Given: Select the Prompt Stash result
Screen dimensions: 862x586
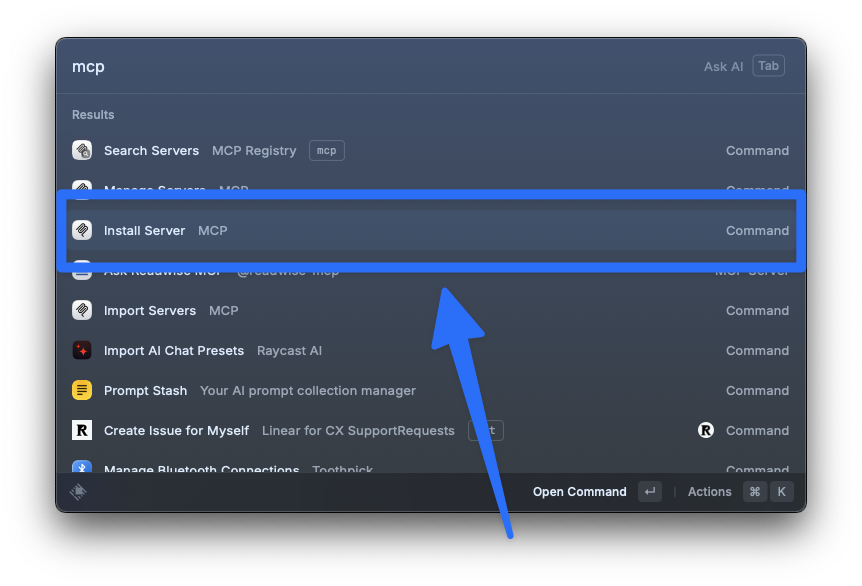Looking at the screenshot, I should 431,390.
